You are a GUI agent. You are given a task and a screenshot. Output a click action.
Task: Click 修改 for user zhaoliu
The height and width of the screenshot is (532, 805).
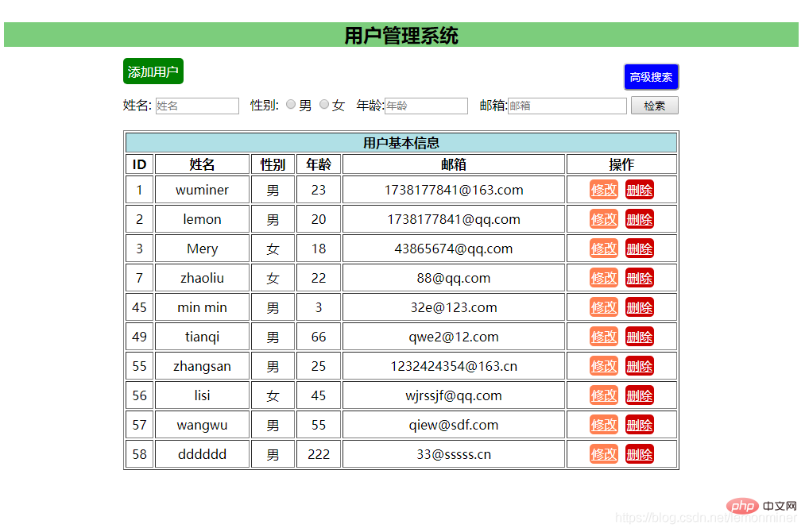coord(603,277)
